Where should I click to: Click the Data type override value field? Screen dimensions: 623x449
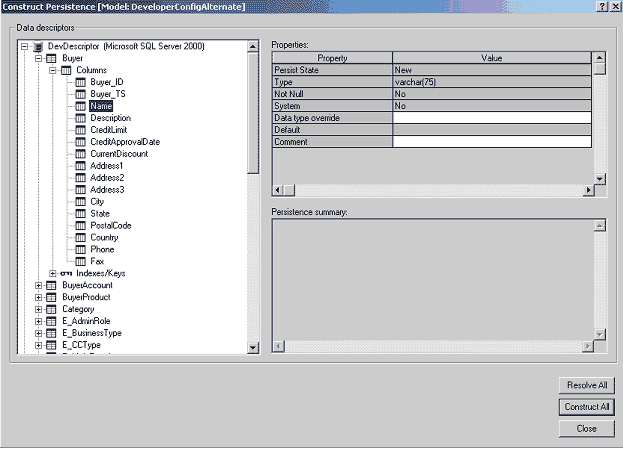tap(491, 118)
